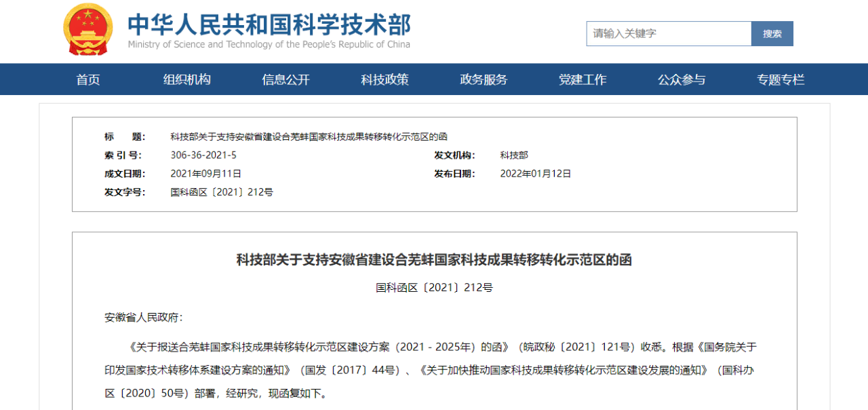
Task: Click the search keyword input box
Action: (x=668, y=33)
